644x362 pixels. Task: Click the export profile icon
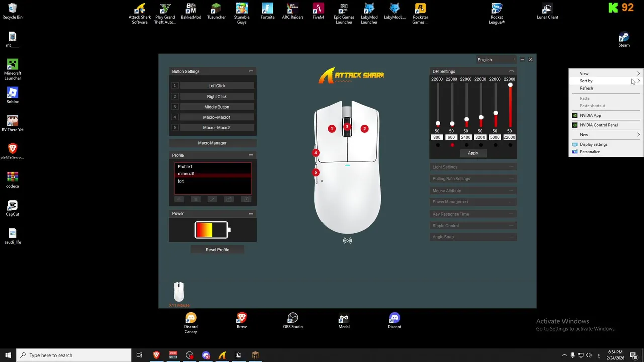pyautogui.click(x=246, y=199)
